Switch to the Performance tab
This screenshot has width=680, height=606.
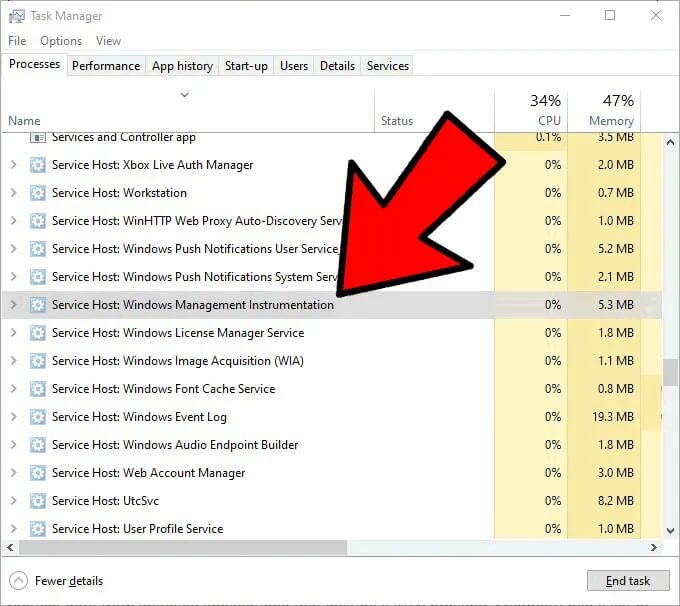[106, 66]
